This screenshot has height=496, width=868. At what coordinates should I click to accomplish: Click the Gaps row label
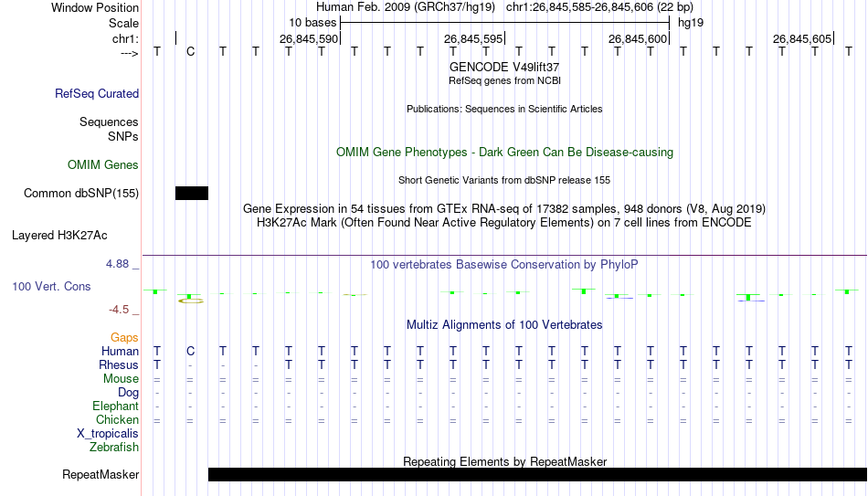124,338
